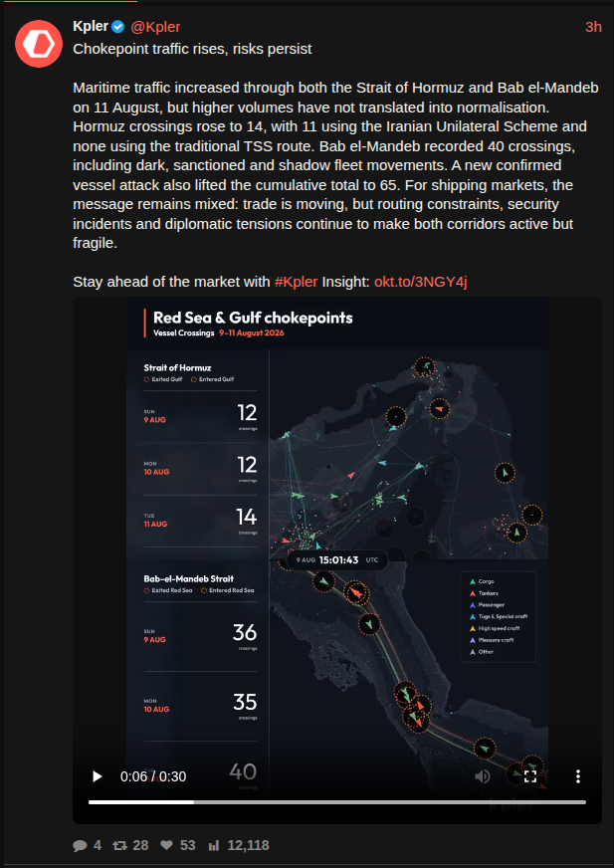Click the 12,118 views count

(248, 845)
